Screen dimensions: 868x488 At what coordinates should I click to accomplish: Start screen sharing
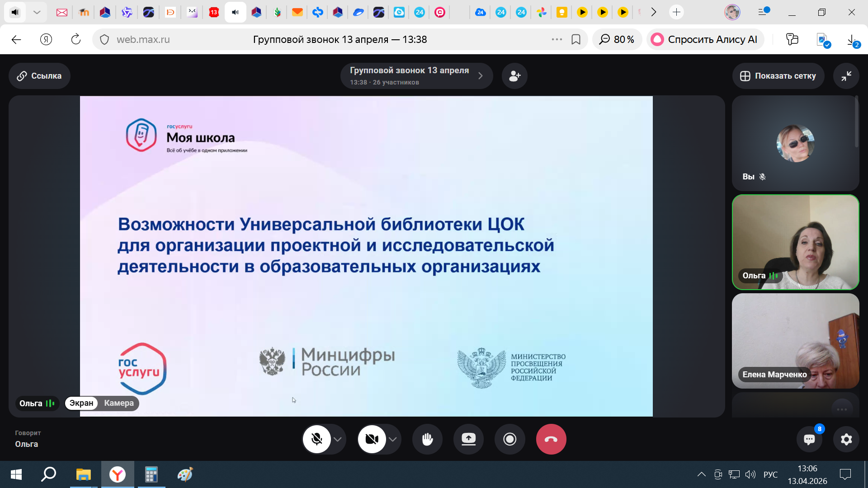point(468,439)
